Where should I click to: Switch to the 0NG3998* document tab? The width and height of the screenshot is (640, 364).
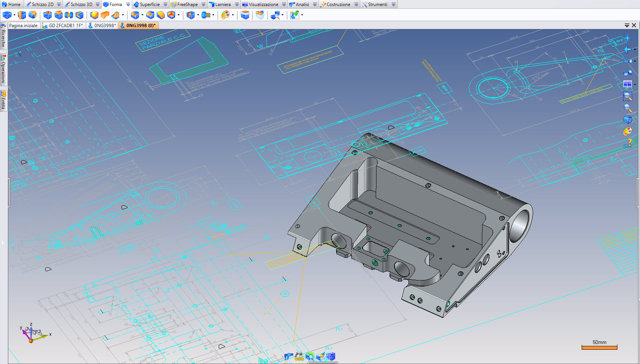click(x=102, y=26)
